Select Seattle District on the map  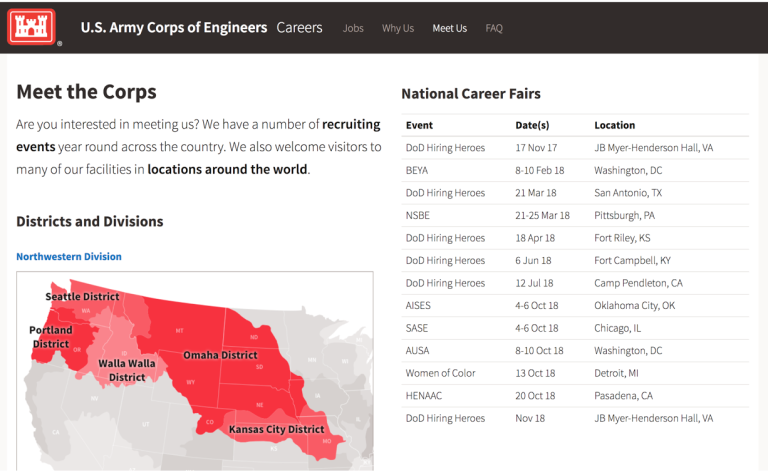82,296
